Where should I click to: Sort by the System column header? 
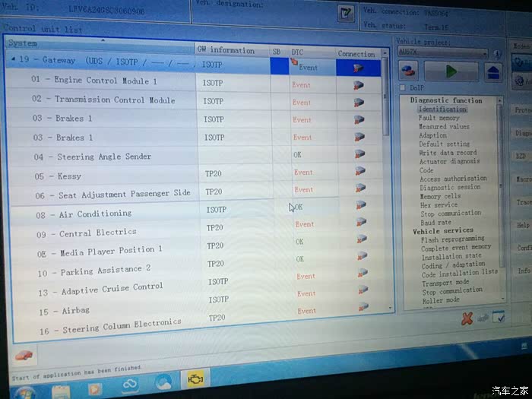[99, 43]
